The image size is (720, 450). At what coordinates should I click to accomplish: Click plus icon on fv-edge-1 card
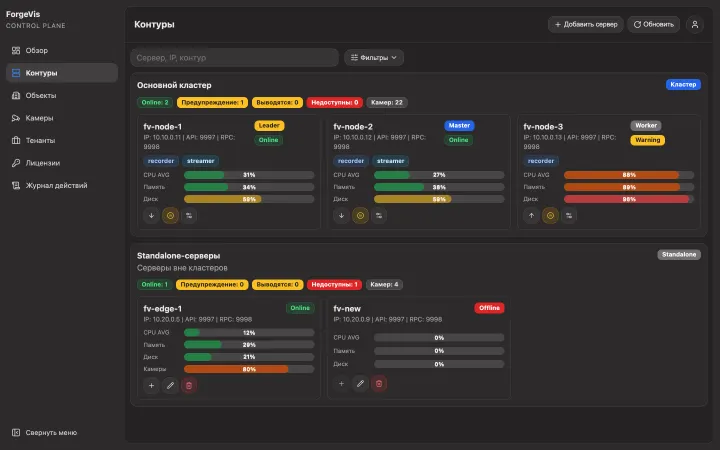click(151, 385)
